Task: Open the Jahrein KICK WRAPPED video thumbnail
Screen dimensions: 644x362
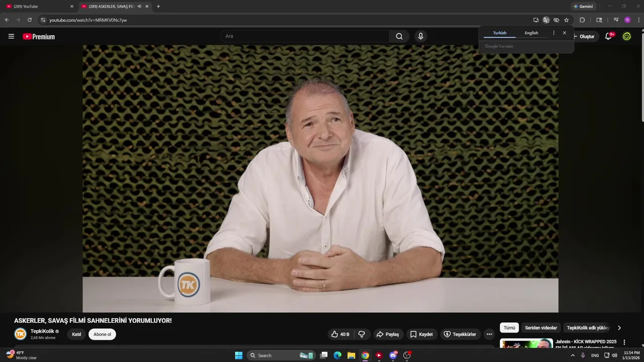Action: click(x=526, y=344)
